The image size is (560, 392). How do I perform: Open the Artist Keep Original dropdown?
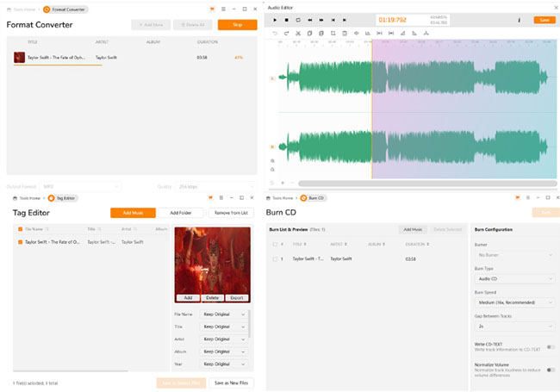[224, 339]
